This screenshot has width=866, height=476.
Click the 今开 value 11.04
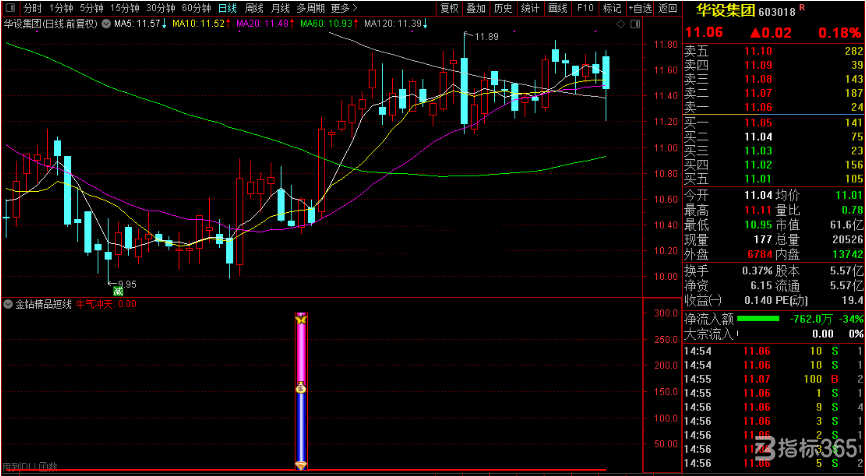tap(757, 195)
